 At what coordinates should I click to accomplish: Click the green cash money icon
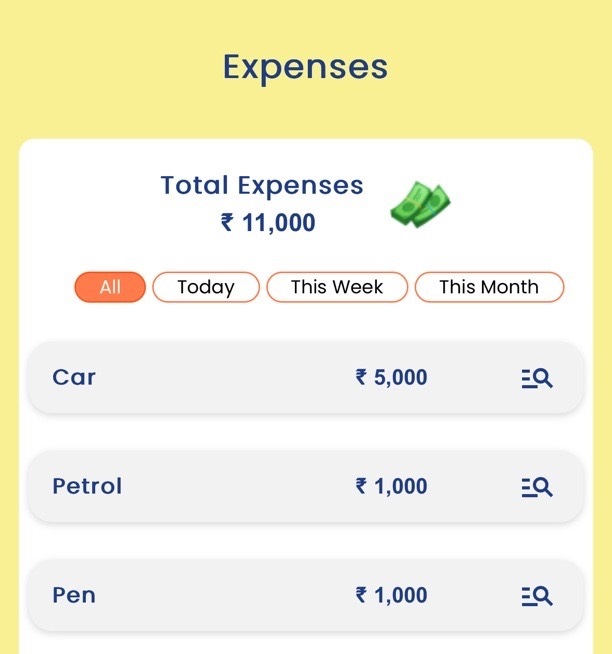[420, 203]
